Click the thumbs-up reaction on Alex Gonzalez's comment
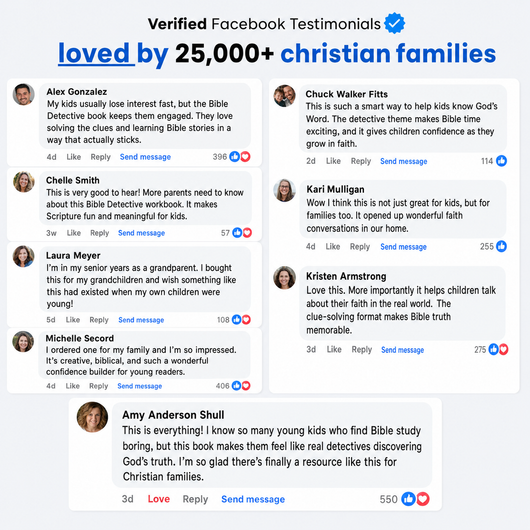This screenshot has height=530, width=530. [x=235, y=156]
